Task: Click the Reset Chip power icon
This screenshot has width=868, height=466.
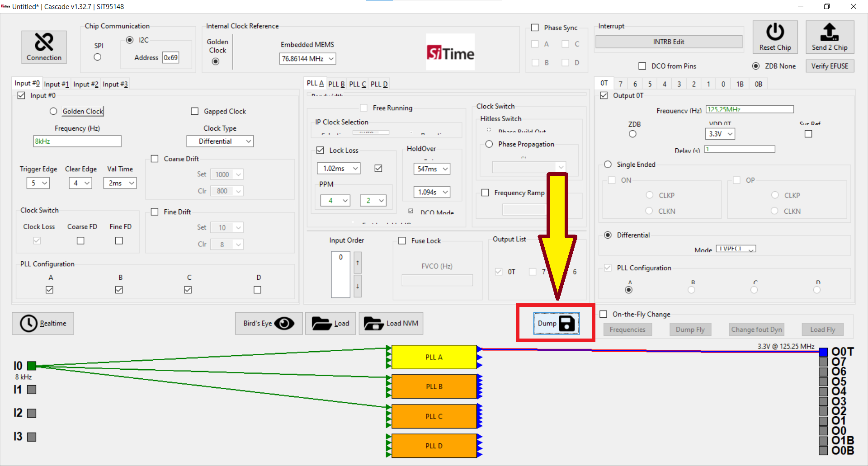Action: click(x=775, y=37)
